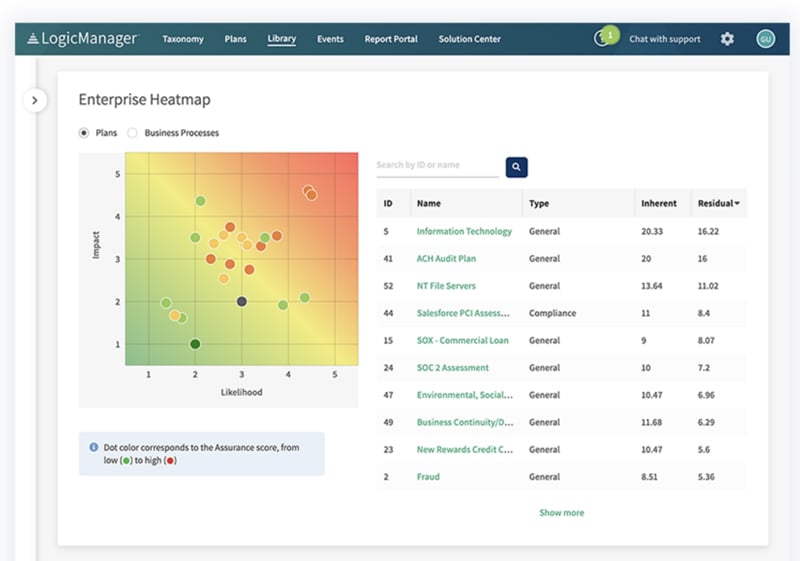Expand the list with Show more

tap(561, 513)
